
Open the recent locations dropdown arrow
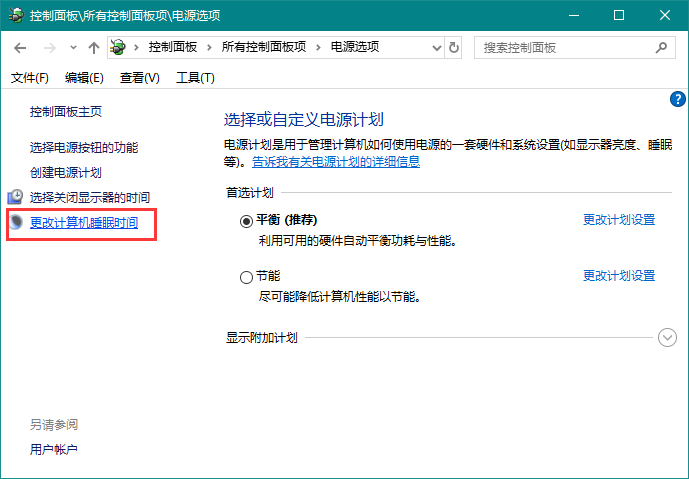click(73, 47)
